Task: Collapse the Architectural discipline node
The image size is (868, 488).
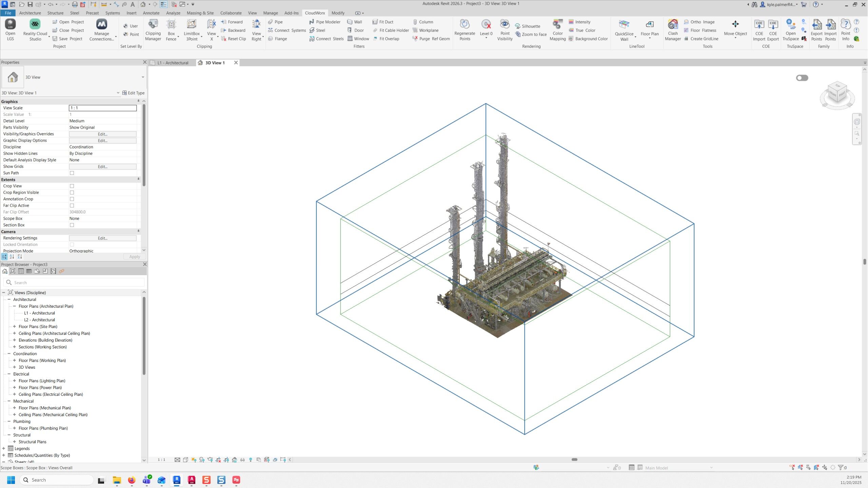Action: click(9, 300)
